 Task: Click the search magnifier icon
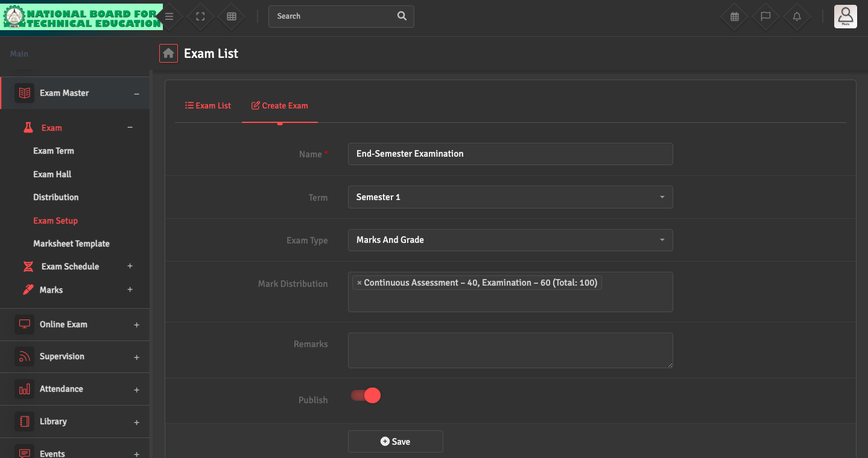pyautogui.click(x=402, y=16)
